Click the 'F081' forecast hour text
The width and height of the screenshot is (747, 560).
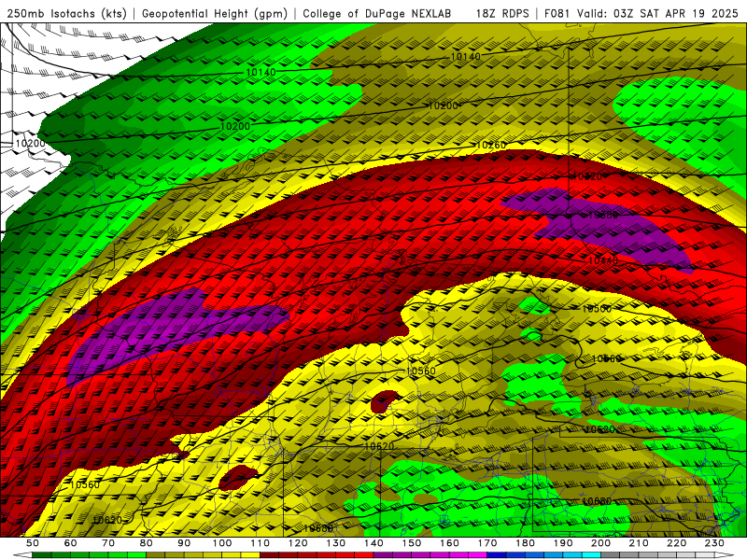(x=557, y=14)
